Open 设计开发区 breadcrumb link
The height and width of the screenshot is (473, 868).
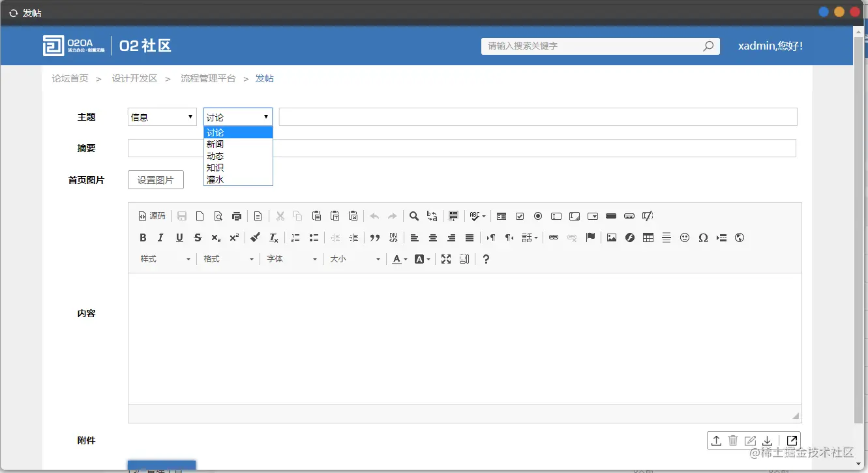[x=134, y=78]
